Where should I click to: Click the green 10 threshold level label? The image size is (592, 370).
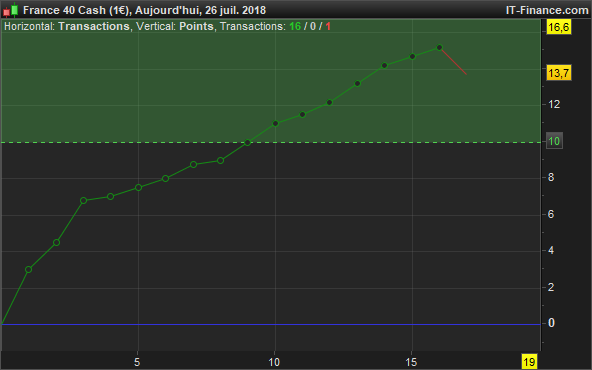tap(554, 141)
